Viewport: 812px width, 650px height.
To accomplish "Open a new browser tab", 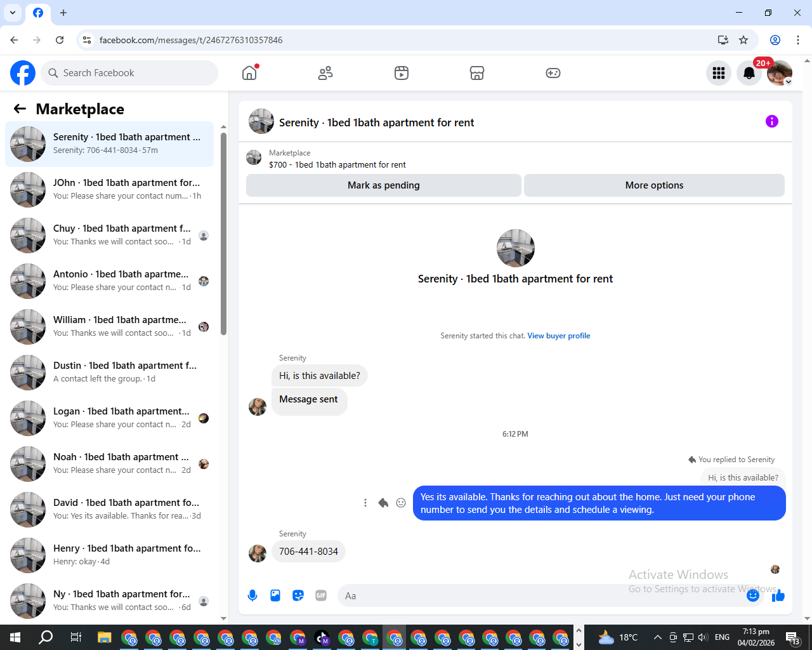I will (63, 13).
